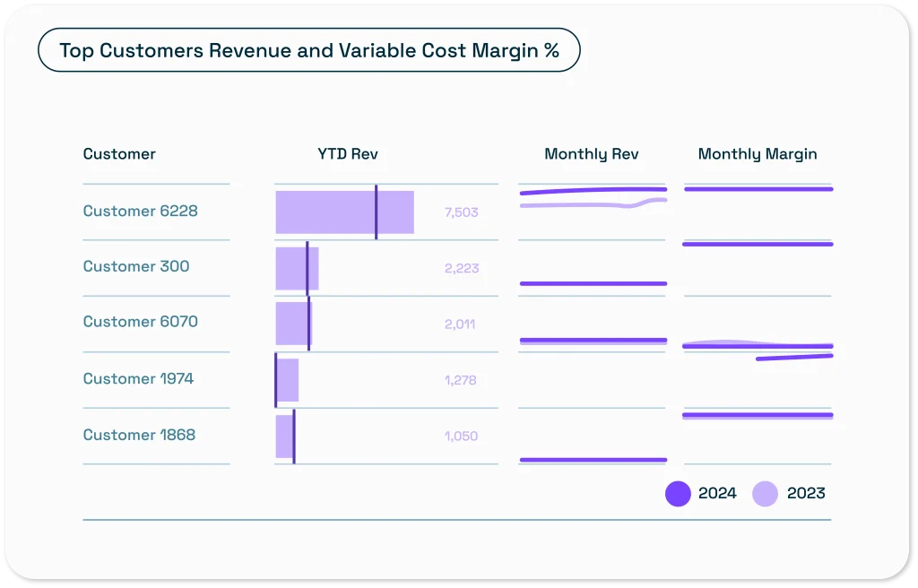Click the 1,050 revenue value
Image resolution: width=918 pixels, height=588 pixels.
pos(461,437)
